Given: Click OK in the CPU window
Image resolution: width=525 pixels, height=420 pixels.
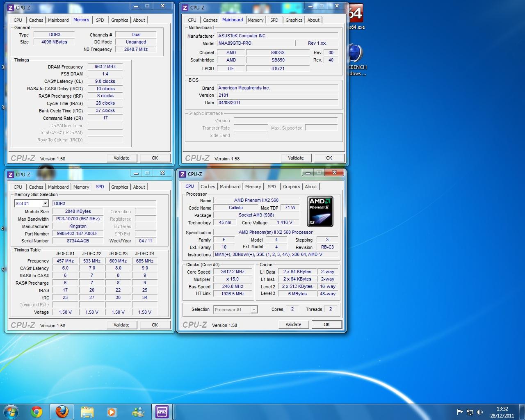Looking at the screenshot, I should pos(327,324).
